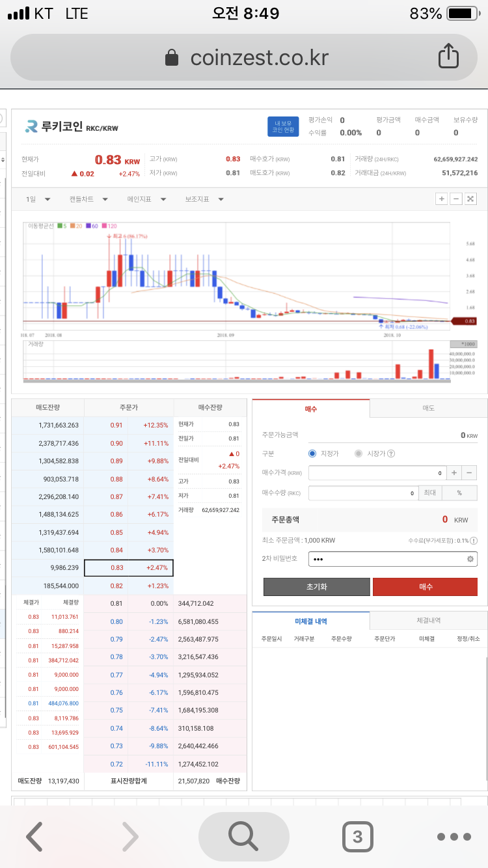The width and height of the screenshot is (488, 868).
Task: Click the 매수수량 input field
Action: pos(364,493)
